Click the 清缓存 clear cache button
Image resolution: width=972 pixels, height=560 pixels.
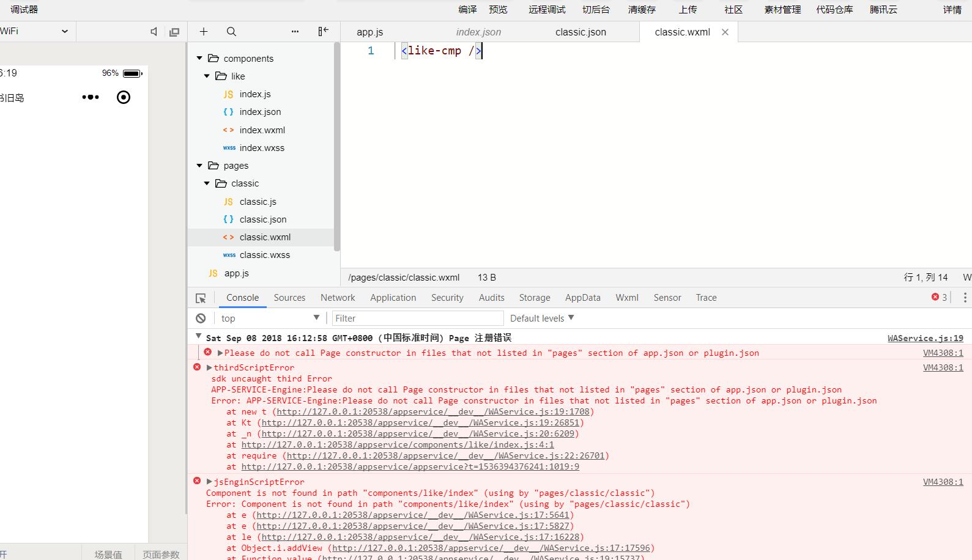click(x=642, y=10)
